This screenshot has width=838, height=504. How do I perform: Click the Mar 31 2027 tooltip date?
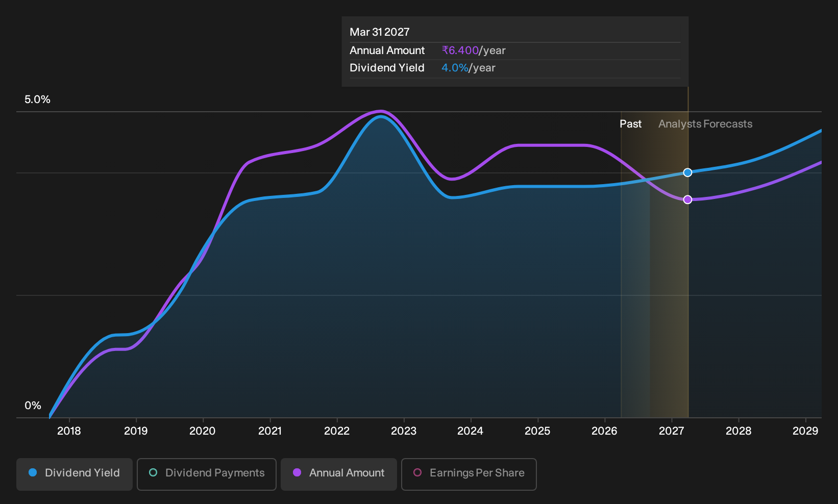point(380,32)
